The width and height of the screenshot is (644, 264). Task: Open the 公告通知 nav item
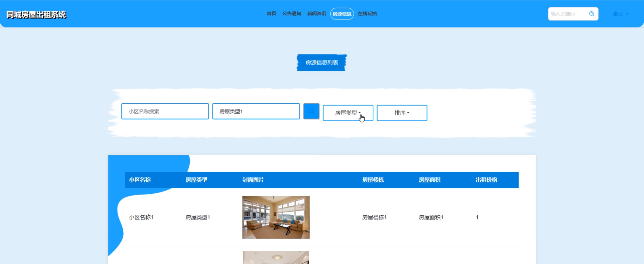[x=292, y=14]
